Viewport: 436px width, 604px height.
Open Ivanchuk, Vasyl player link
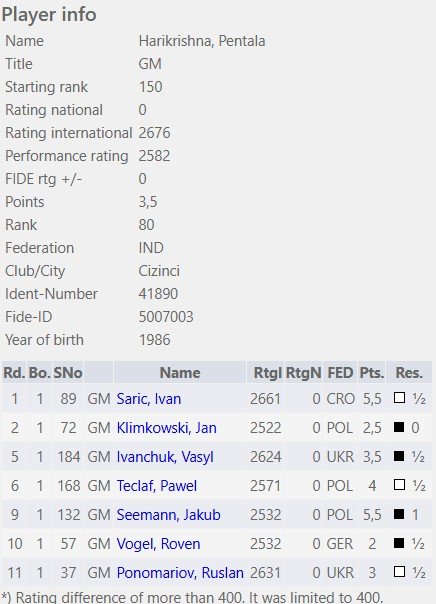tap(165, 457)
